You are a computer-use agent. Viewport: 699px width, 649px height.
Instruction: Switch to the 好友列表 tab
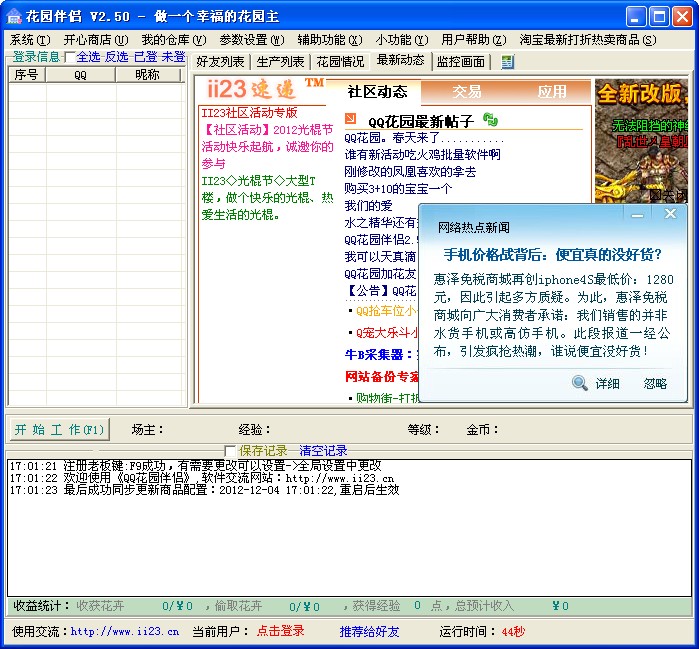coord(220,62)
